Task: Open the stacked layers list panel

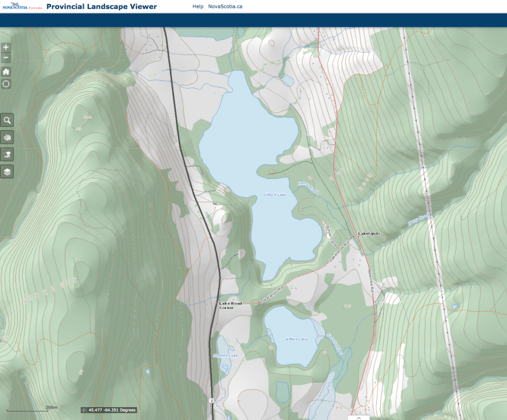Action: [7, 172]
